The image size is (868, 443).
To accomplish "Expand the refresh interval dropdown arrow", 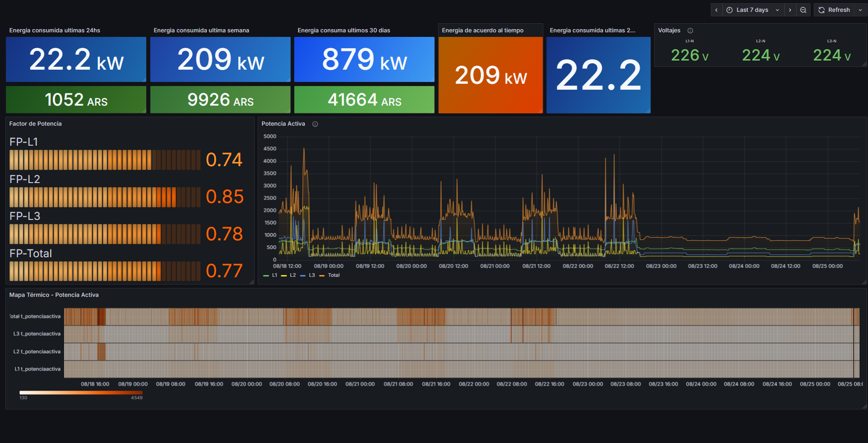I will tap(860, 10).
